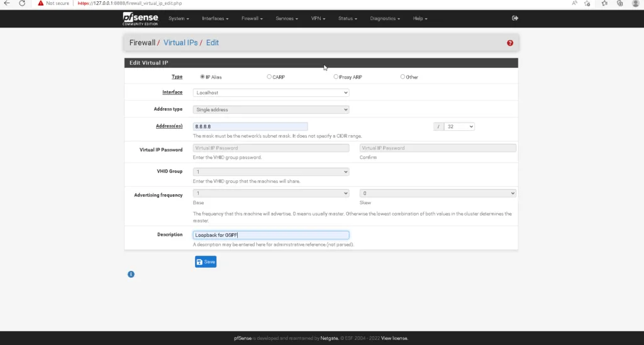The image size is (644, 345).
Task: Open the red help question icon
Action: click(x=509, y=43)
